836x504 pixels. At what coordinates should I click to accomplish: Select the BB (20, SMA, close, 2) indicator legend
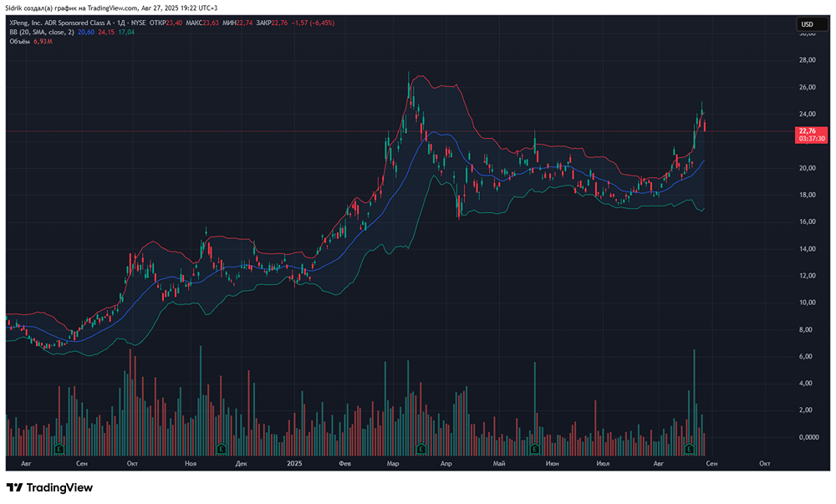point(40,33)
